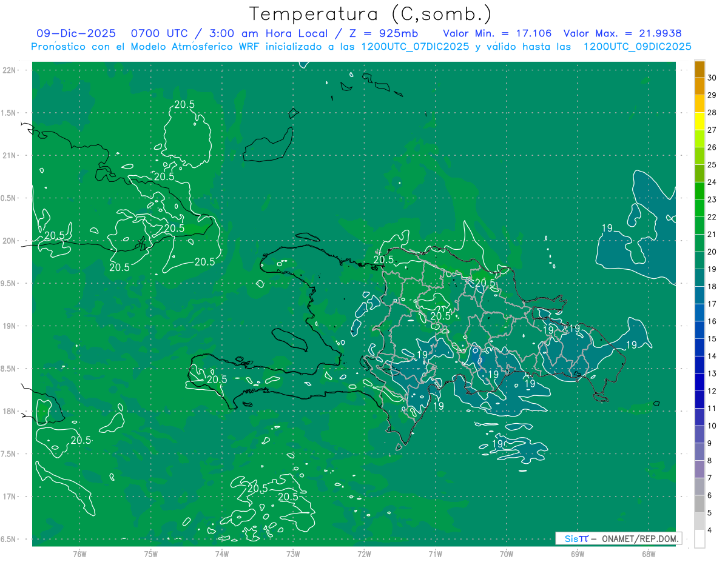Click the '21N' latitude axis label
Screen dimensions: 728x562
tap(10, 156)
